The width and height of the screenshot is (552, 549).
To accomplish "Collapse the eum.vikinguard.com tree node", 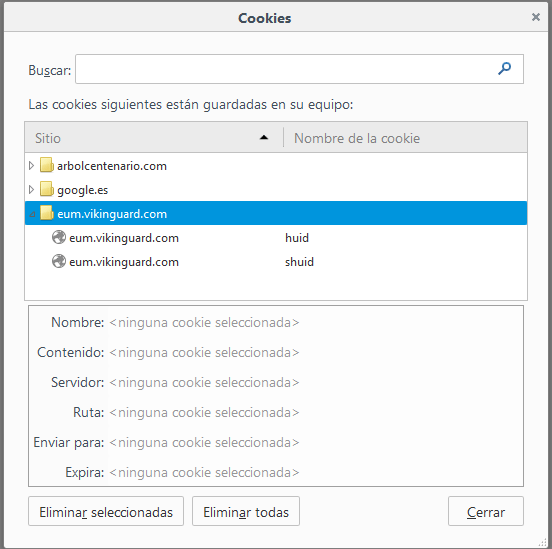I will click(32, 214).
